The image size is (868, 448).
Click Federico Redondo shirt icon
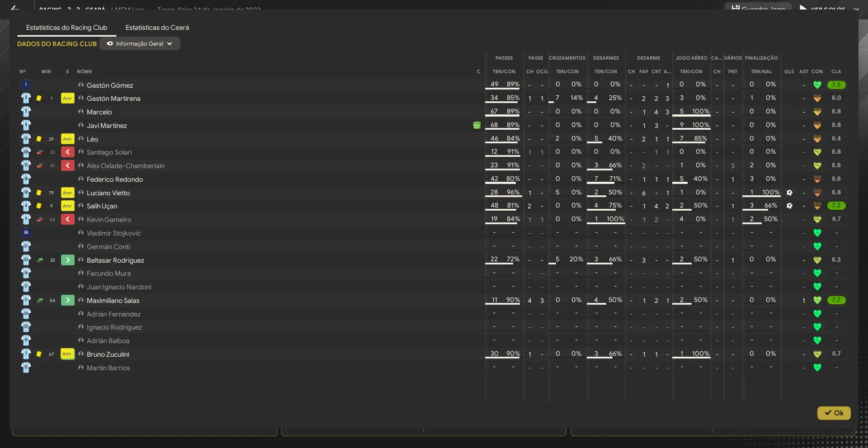coord(26,179)
